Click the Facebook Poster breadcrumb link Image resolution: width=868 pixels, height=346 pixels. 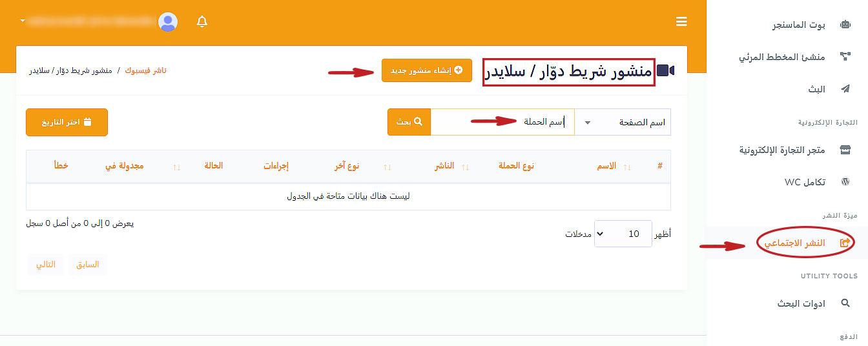(x=145, y=70)
